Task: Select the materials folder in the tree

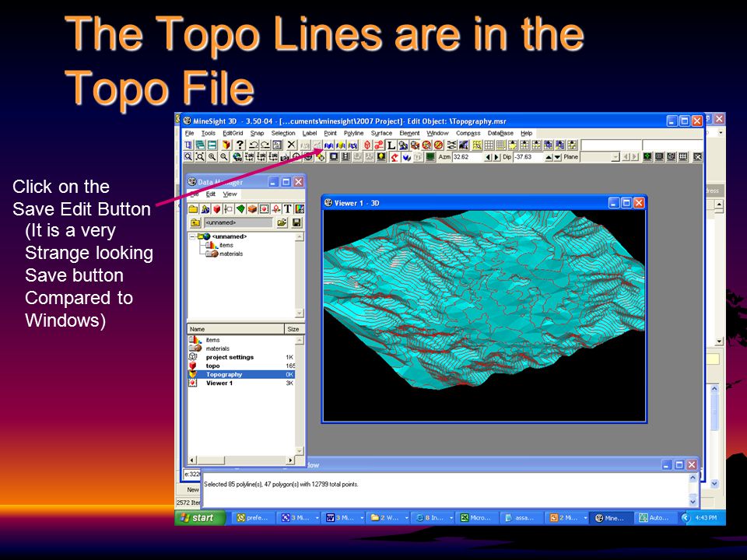Action: (231, 254)
